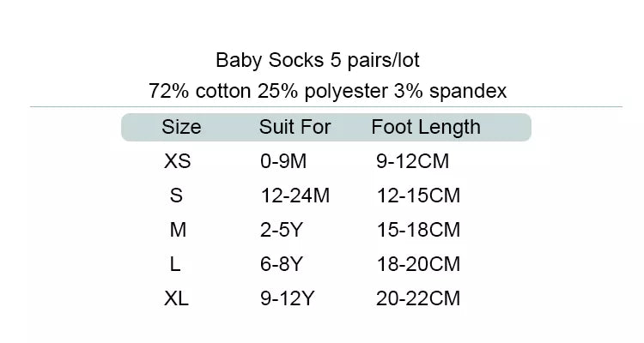Click the '12-15CM' foot length cell

[418, 196]
